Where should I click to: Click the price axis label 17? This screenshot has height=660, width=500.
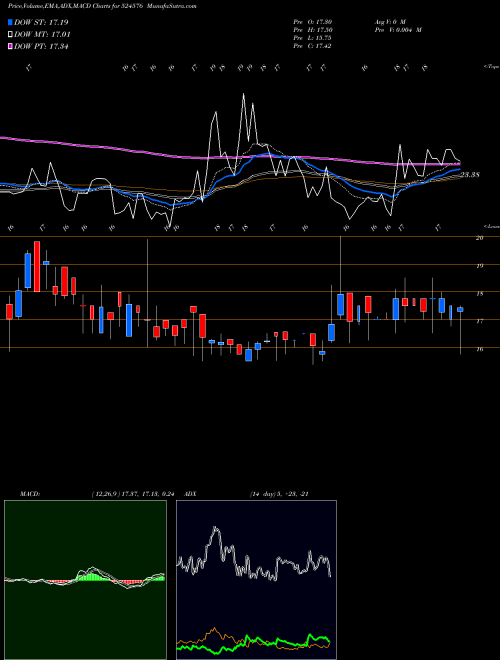(x=479, y=321)
